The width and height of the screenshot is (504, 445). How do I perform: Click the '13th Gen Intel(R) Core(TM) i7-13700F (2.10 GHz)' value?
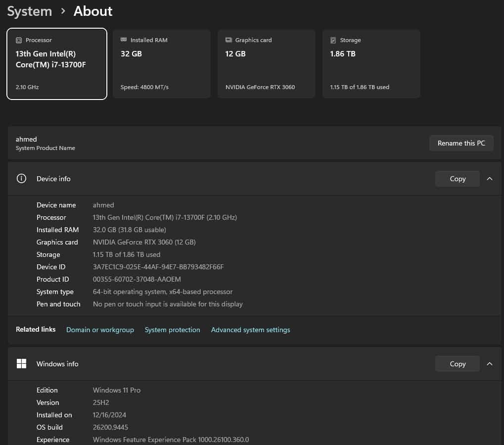tap(165, 217)
